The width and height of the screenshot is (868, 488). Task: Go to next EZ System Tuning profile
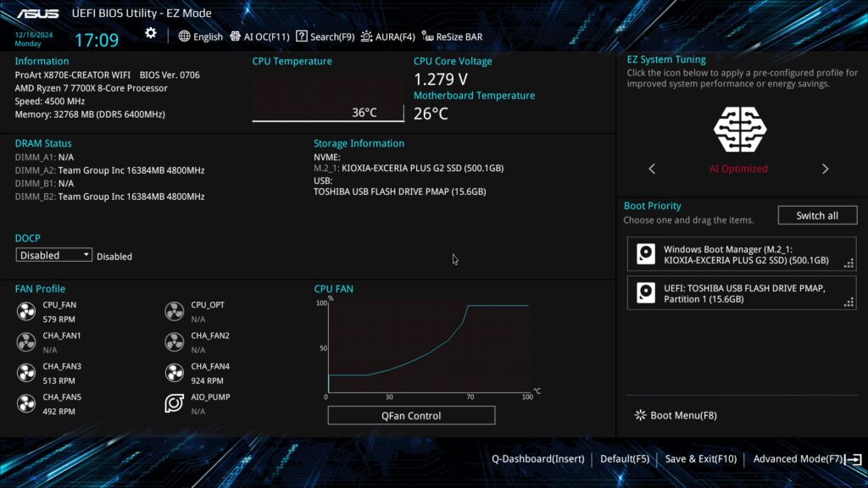pos(825,169)
